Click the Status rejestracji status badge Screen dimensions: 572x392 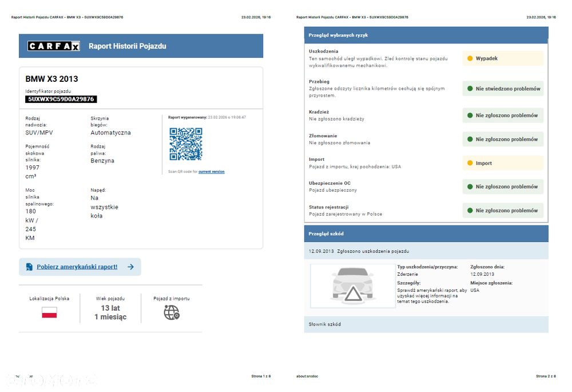[503, 211]
